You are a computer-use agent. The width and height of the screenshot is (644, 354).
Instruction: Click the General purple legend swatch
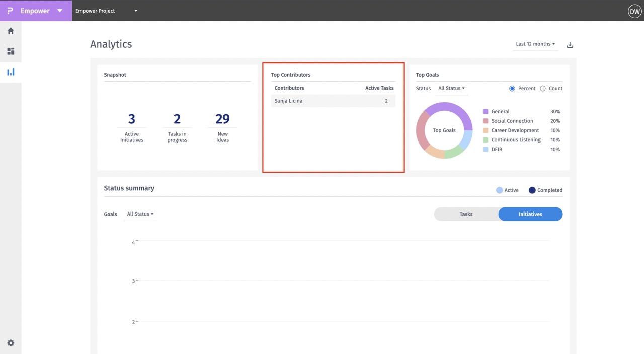(486, 112)
